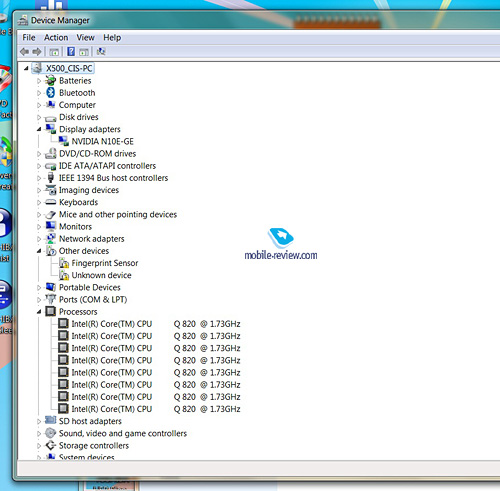Select the Computer tree item label
Image resolution: width=500 pixels, height=491 pixels.
pyautogui.click(x=77, y=105)
